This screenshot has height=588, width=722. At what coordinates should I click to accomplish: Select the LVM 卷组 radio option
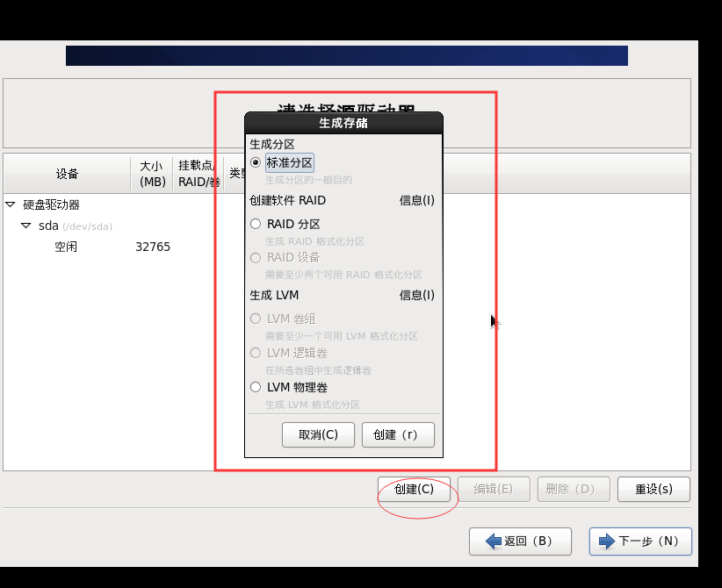(x=256, y=319)
